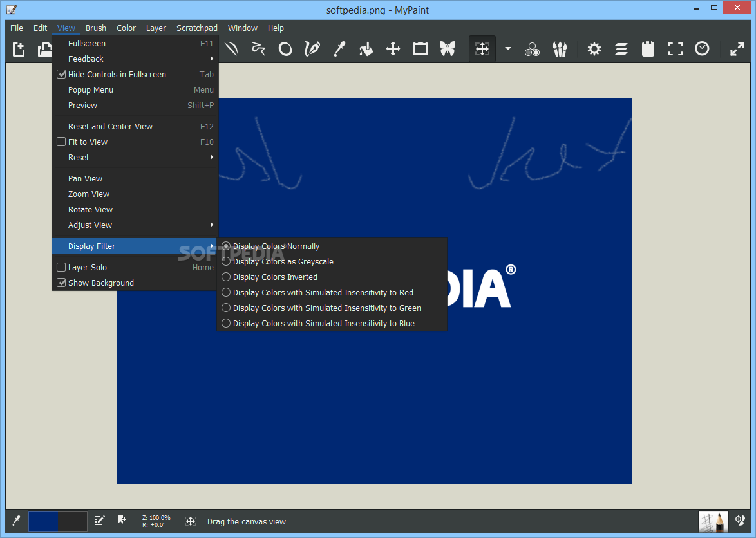Click the zoom and rotation readout
The height and width of the screenshot is (538, 756).
coord(156,521)
